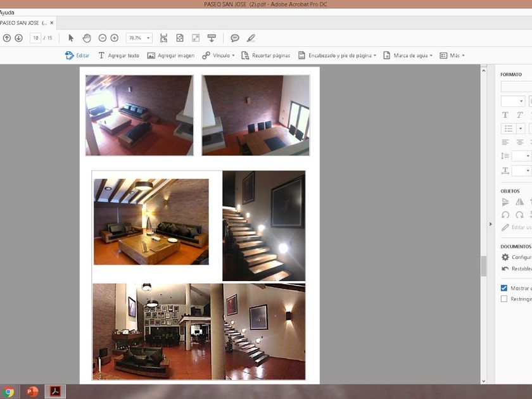Click the Agregar imagen button

click(171, 56)
